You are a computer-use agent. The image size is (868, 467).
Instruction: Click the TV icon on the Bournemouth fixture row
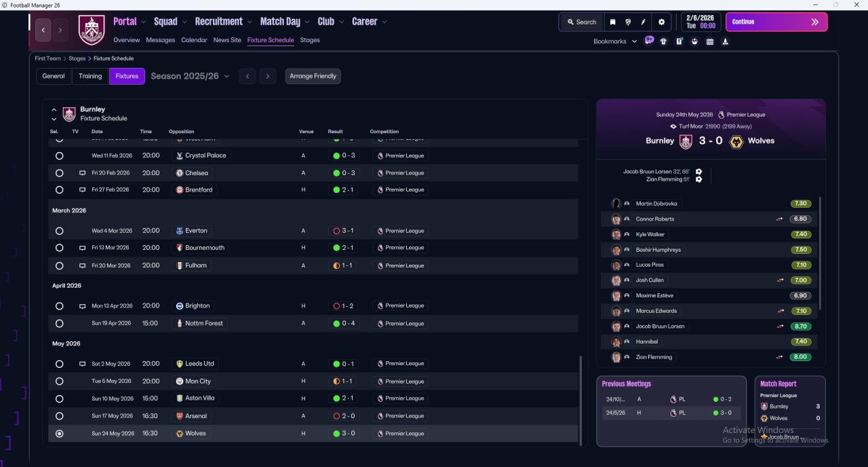(x=82, y=248)
